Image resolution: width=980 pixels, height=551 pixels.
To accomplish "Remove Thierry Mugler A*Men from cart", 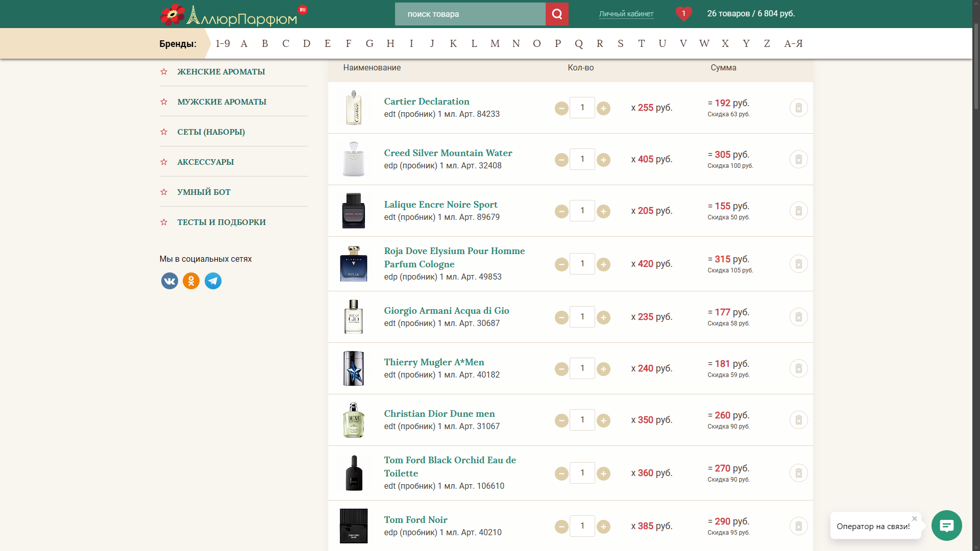I will pos(799,368).
